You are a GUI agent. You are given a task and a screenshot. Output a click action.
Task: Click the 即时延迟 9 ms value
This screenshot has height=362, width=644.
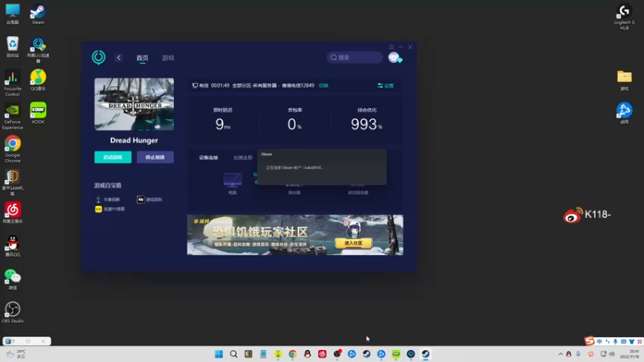223,124
